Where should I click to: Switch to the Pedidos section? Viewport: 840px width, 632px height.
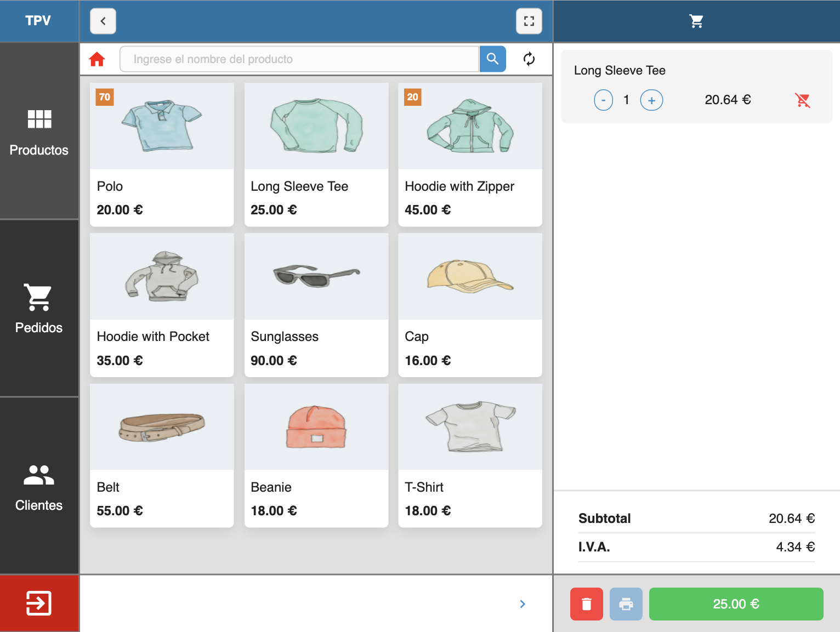[39, 309]
